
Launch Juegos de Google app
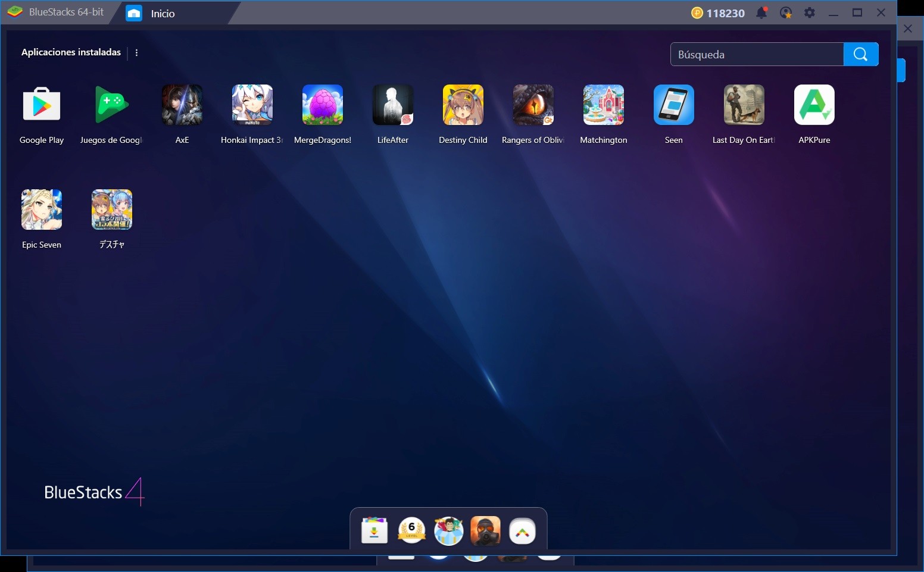[x=112, y=105]
